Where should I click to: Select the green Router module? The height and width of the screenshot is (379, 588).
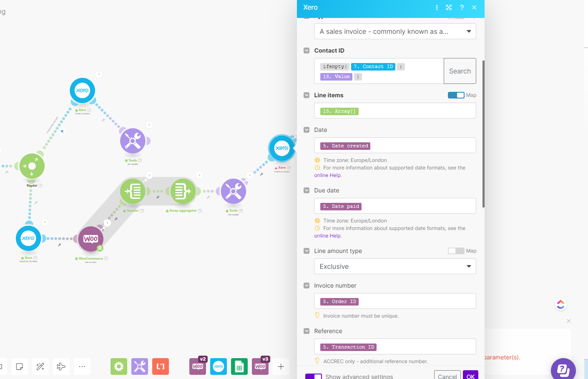click(32, 166)
